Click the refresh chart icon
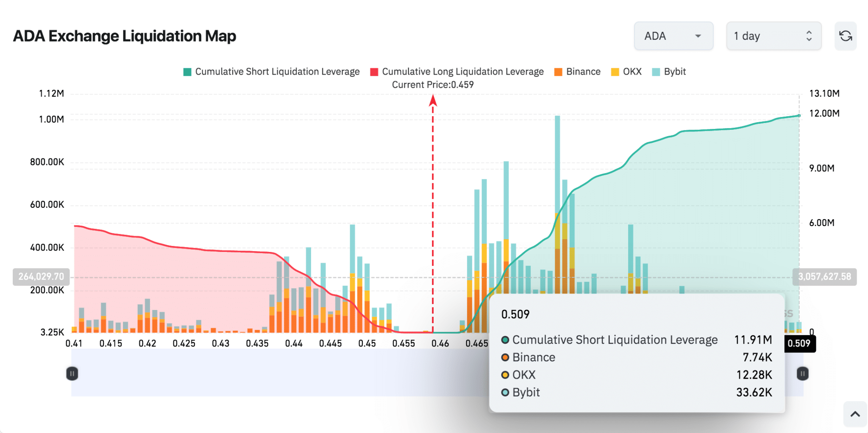This screenshot has width=868, height=433. (846, 36)
